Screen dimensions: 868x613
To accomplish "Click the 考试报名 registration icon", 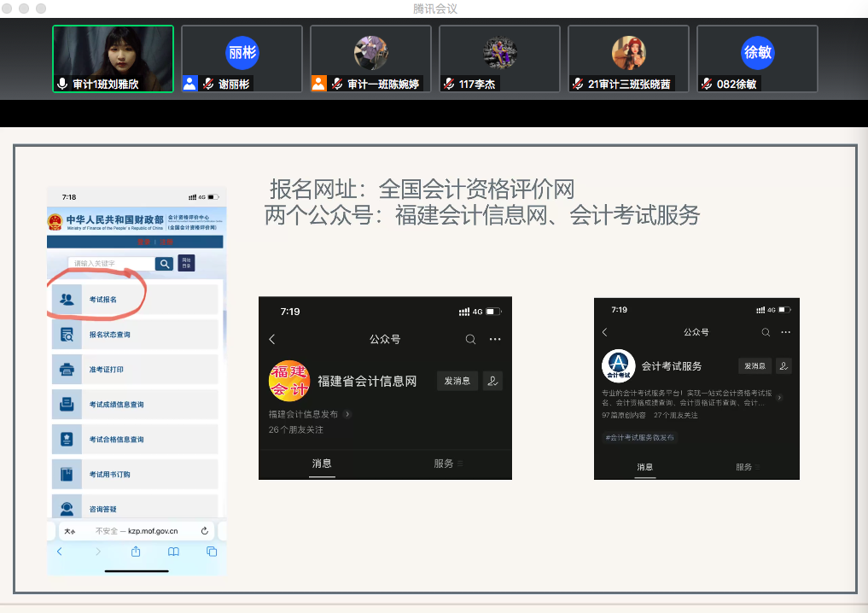I will point(67,300).
